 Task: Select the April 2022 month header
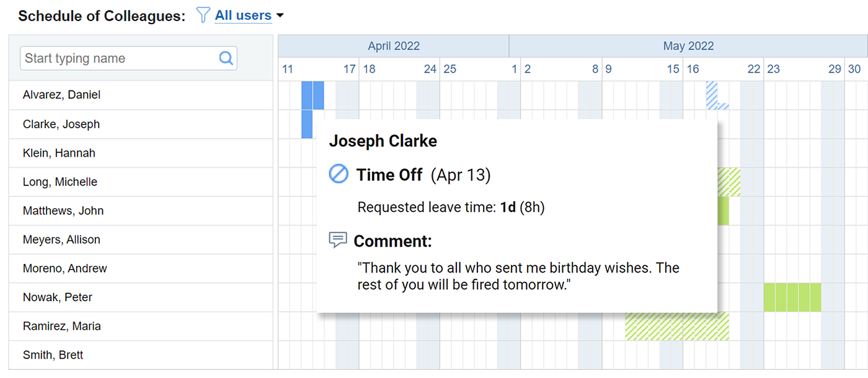point(394,46)
